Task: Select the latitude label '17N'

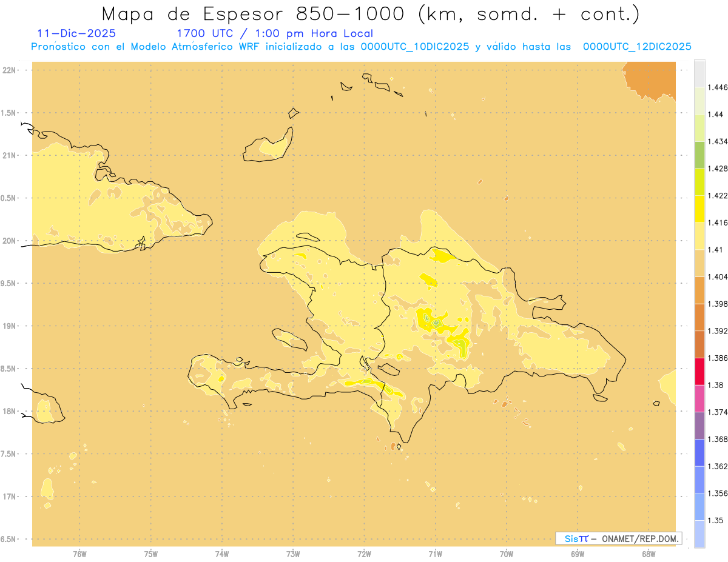Action: (9, 497)
